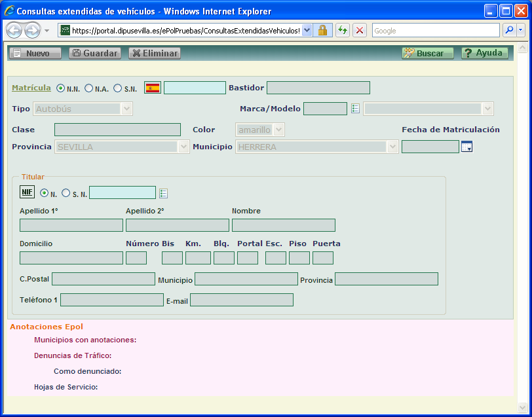Open the Titular NIF lookup list icon
This screenshot has width=532, height=417.
coord(163,193)
